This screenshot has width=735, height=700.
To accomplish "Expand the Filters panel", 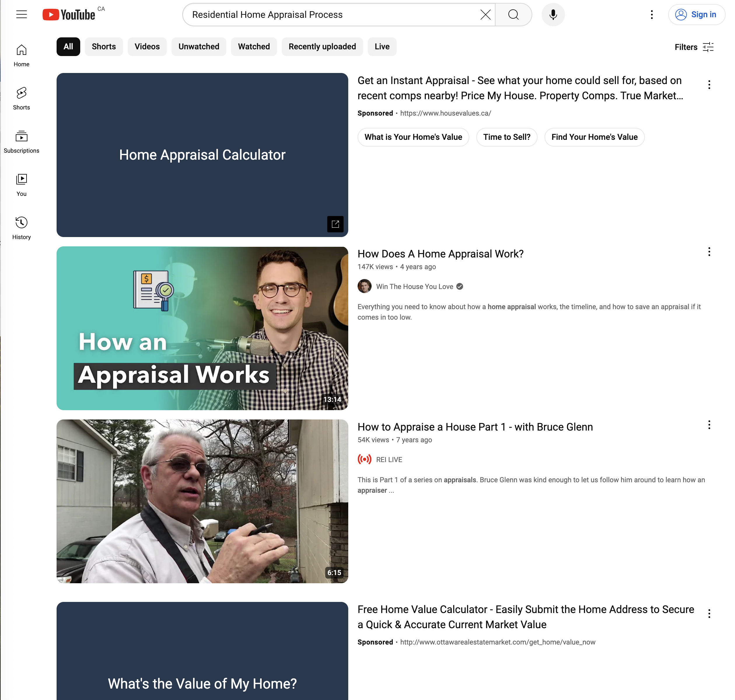I will tap(694, 47).
